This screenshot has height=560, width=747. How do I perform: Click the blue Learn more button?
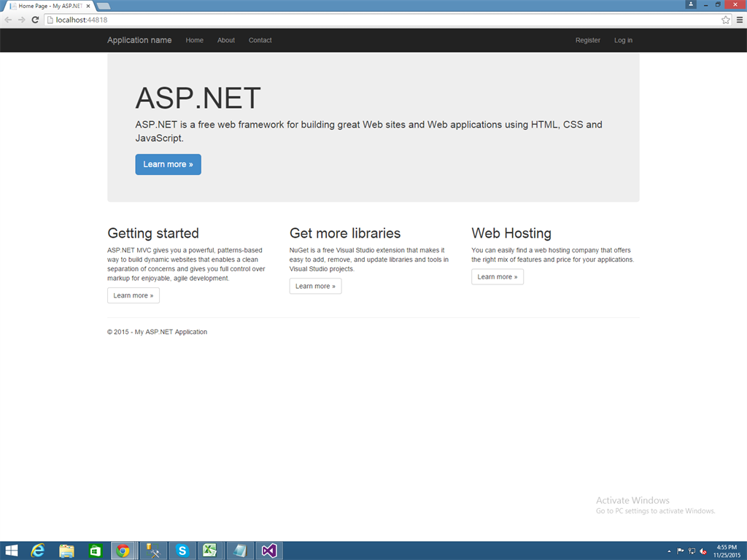pos(169,164)
